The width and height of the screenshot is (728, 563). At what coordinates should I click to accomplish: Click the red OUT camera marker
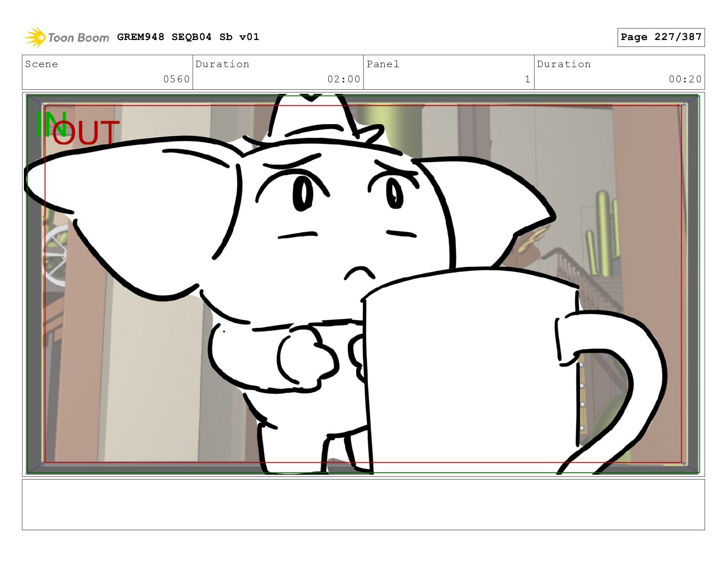click(x=86, y=132)
